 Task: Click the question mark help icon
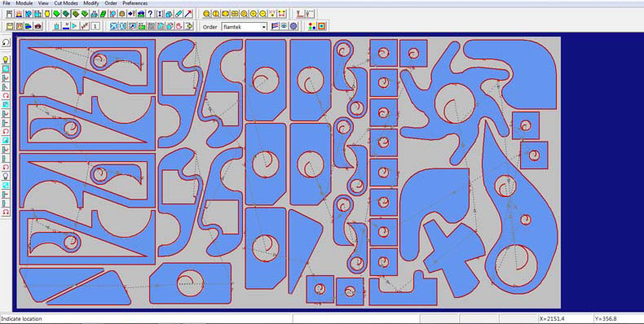tap(150, 14)
